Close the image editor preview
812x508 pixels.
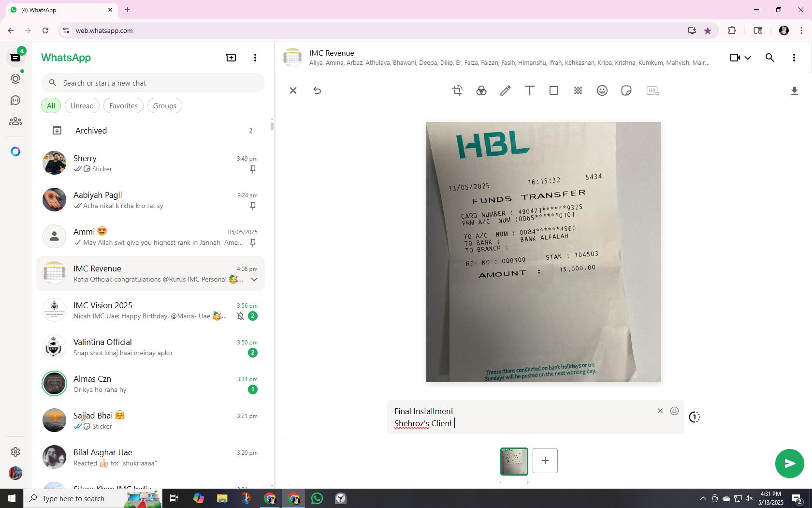coord(293,90)
